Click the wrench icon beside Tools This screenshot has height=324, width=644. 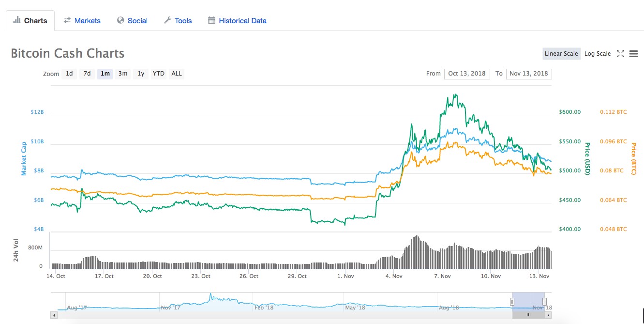[167, 20]
